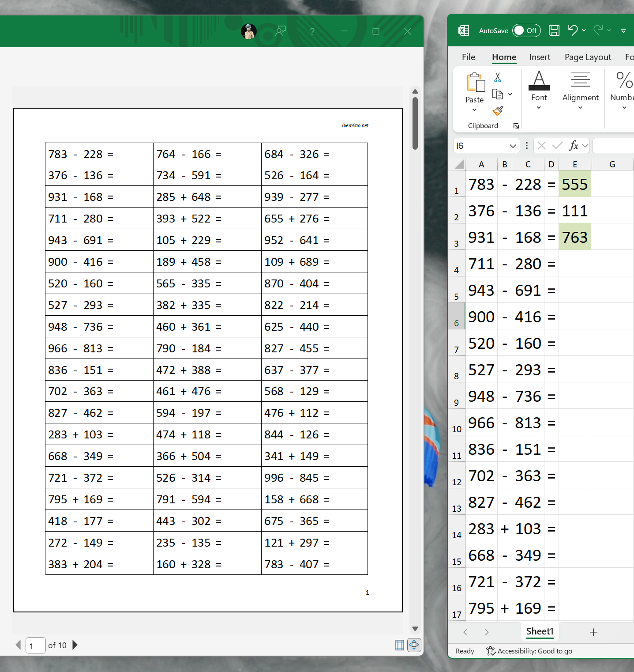Add a new sheet with plus icon
Viewport: 634px width, 672px height.
pyautogui.click(x=593, y=632)
